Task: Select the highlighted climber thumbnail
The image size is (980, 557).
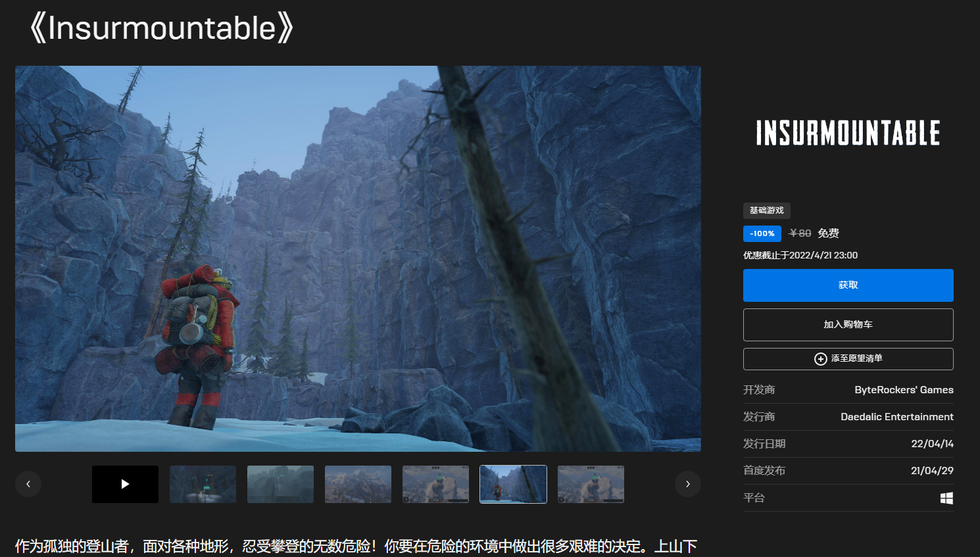Action: (513, 484)
